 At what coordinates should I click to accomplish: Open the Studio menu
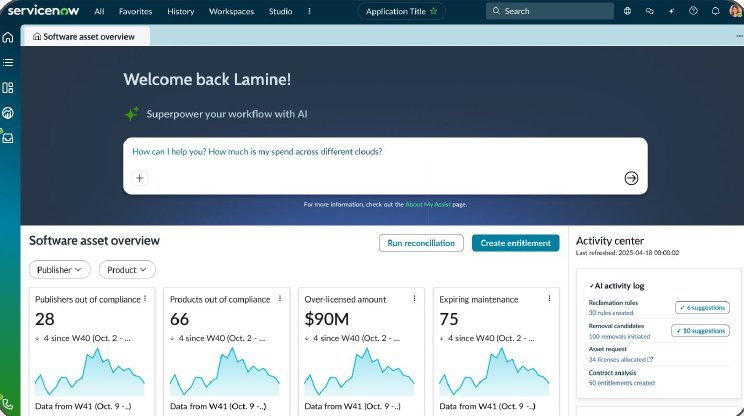[280, 11]
